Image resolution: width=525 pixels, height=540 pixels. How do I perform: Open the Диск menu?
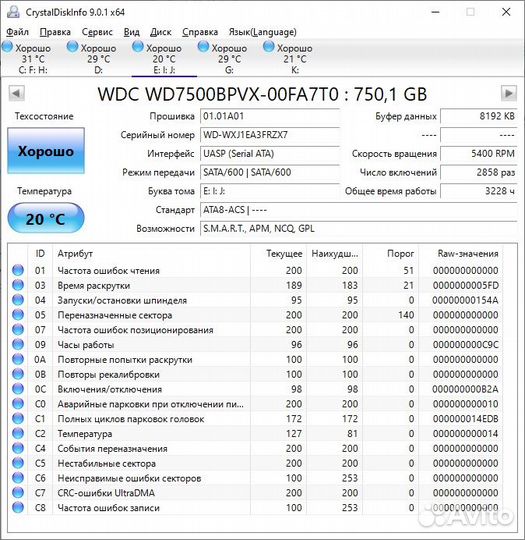161,32
